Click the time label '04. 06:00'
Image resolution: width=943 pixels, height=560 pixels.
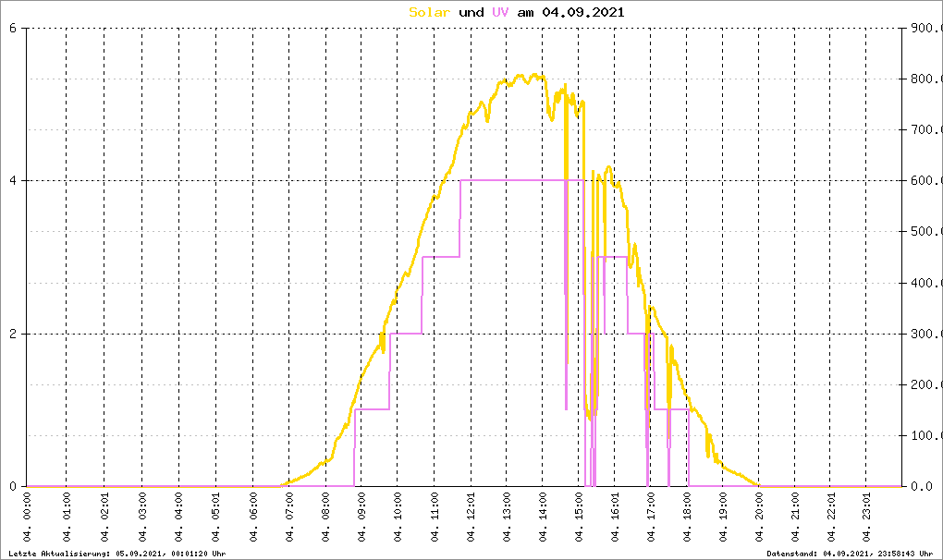coord(253,517)
